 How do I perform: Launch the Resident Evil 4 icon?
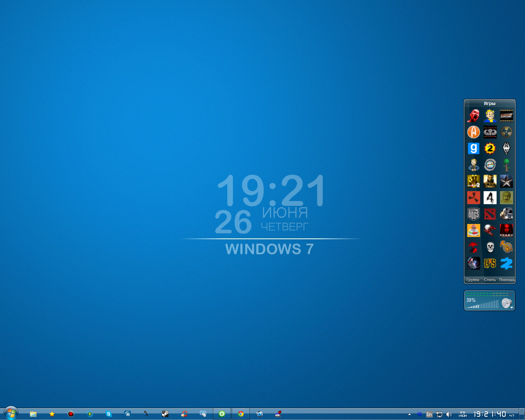(490, 198)
